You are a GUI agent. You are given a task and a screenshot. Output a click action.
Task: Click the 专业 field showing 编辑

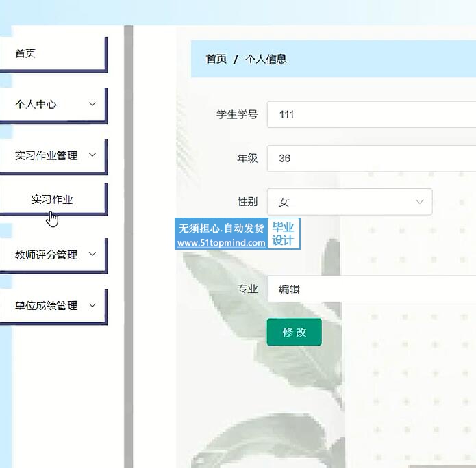click(372, 289)
